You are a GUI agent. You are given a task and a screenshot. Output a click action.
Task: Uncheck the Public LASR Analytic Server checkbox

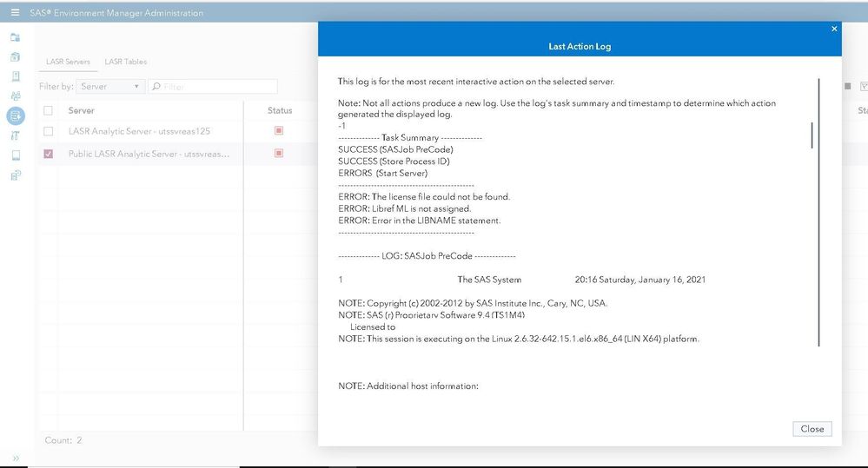[48, 154]
